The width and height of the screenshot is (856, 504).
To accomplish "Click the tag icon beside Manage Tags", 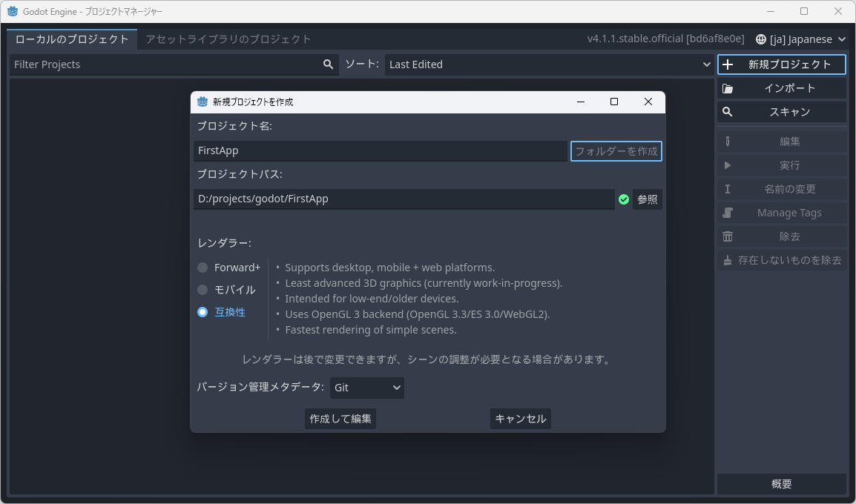I will click(x=727, y=213).
